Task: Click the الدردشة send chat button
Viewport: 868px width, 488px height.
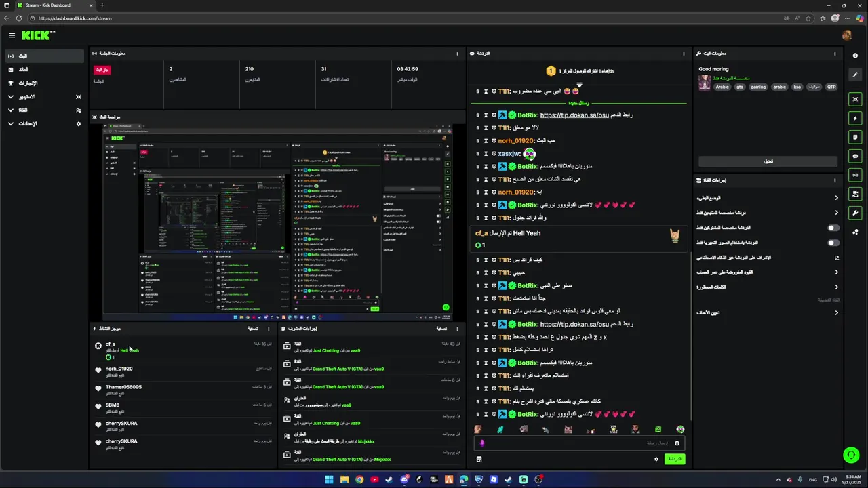Action: [674, 459]
